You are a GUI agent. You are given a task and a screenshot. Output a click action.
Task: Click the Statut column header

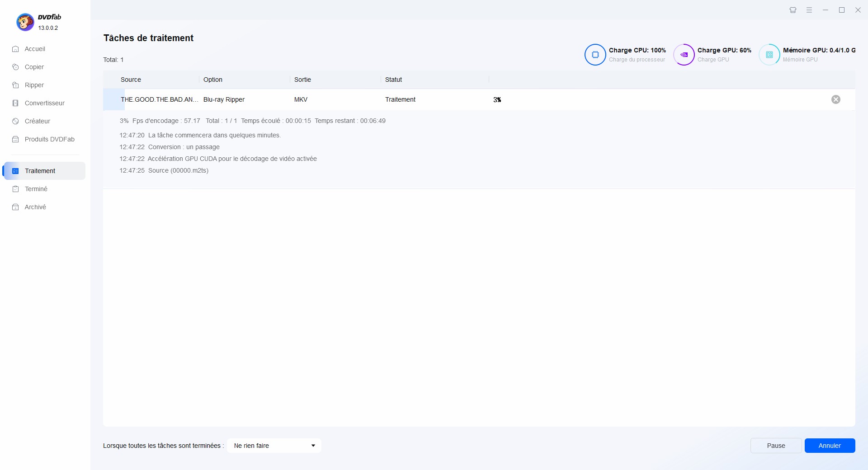pos(393,80)
